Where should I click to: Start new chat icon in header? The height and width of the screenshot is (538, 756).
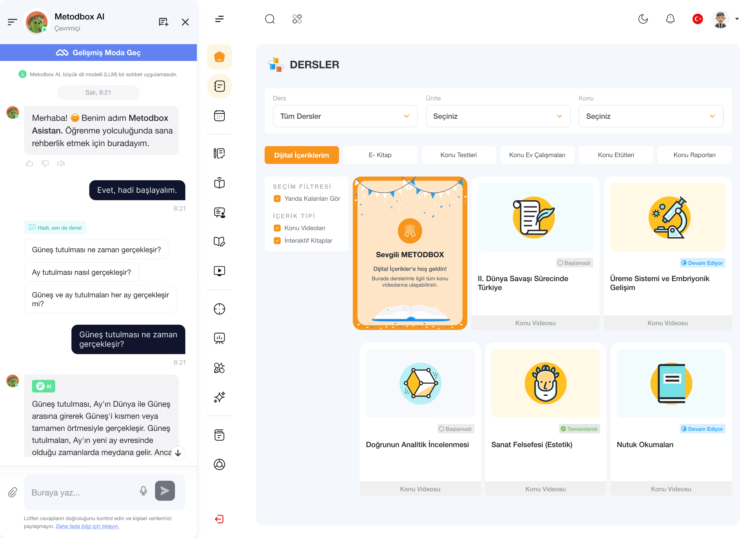[x=163, y=22]
